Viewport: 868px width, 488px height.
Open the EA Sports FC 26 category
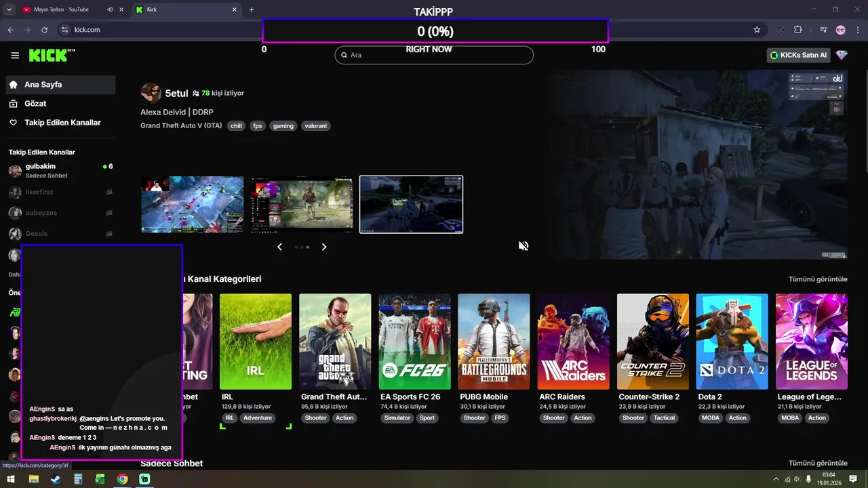(414, 342)
